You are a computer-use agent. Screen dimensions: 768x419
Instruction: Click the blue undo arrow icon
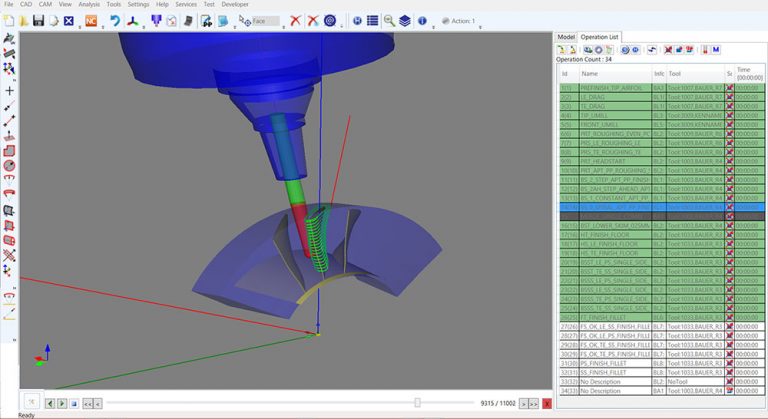[115, 21]
